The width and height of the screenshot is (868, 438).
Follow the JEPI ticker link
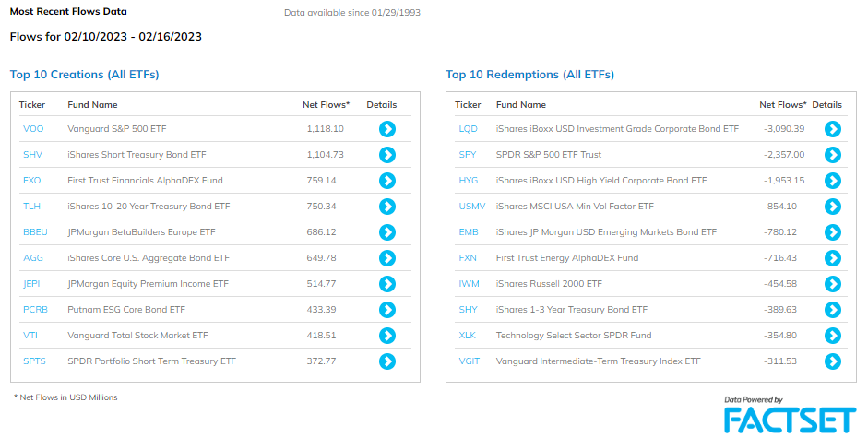31,283
